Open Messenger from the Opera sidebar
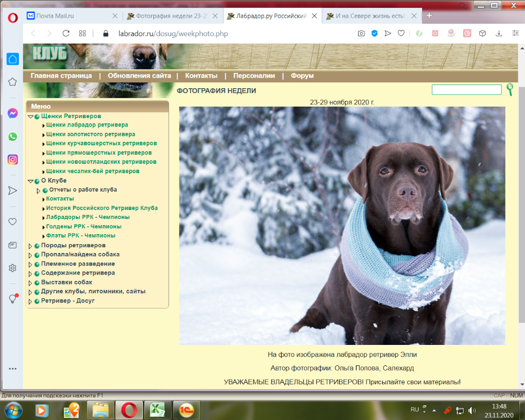This screenshot has height=420, width=525. point(13,113)
